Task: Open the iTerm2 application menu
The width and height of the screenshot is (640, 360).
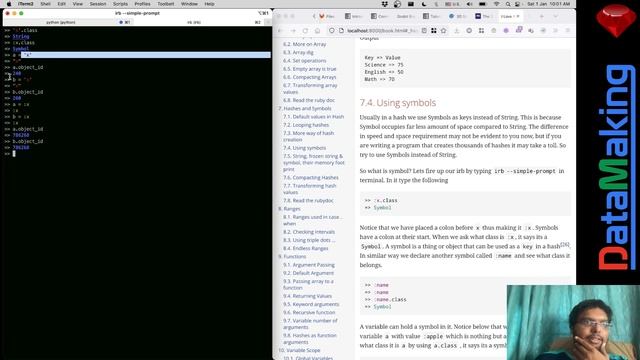Action: (x=26, y=4)
